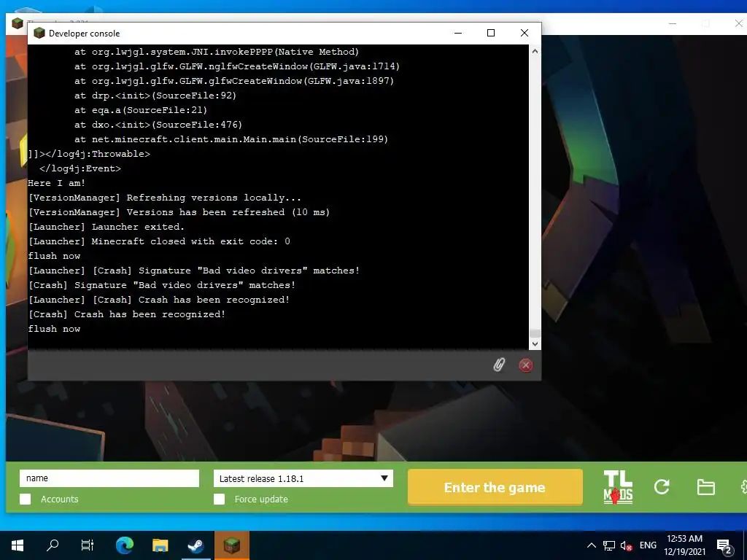
Task: Open the notification center icon
Action: (724, 546)
